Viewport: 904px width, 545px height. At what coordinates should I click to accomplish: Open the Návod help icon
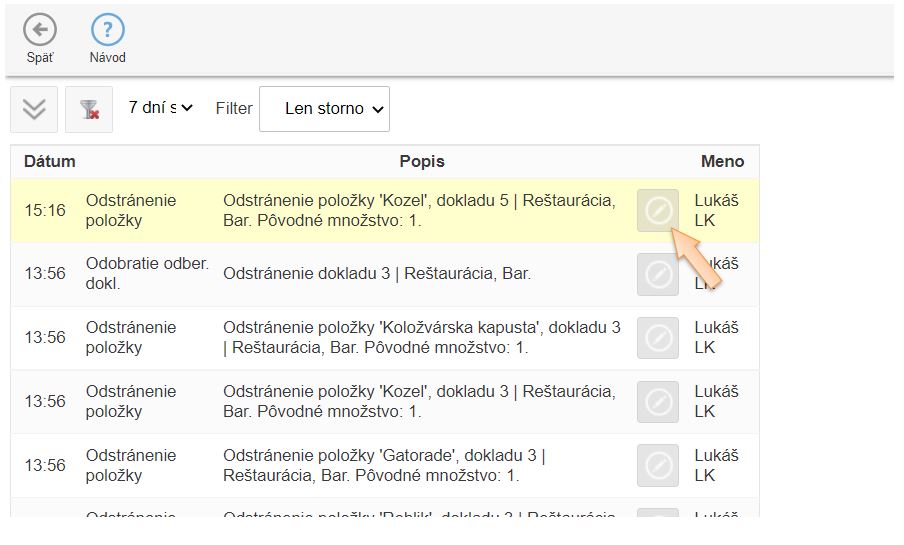(107, 30)
